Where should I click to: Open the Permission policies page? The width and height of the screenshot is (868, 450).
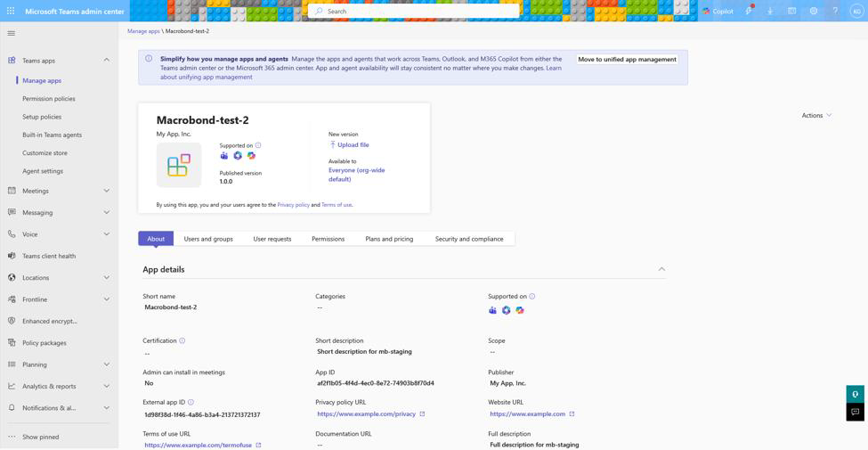tap(49, 99)
